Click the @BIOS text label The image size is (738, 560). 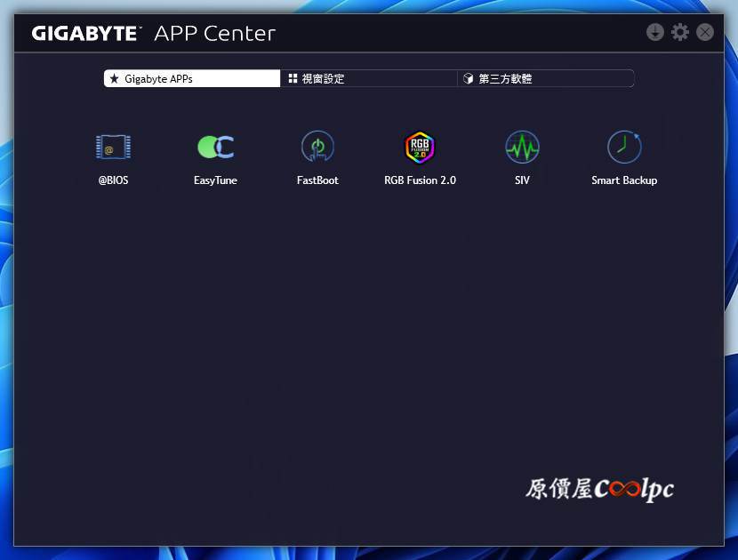pos(114,180)
